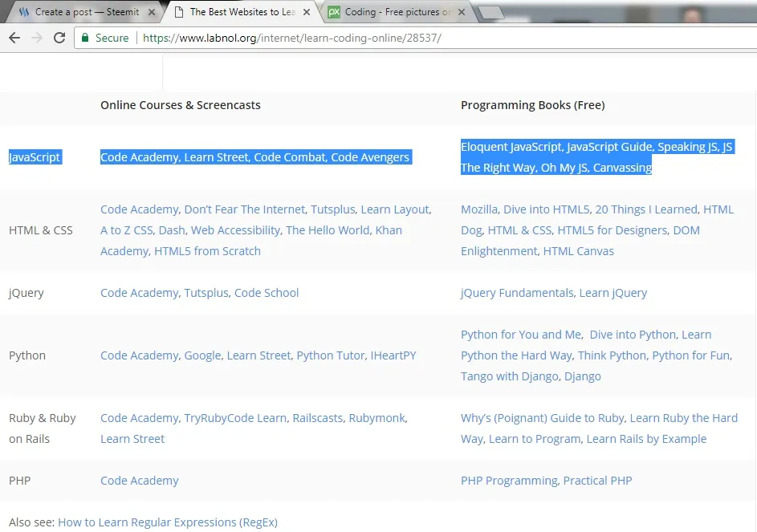The height and width of the screenshot is (532, 757).
Task: Open A to Z CSS link
Action: (127, 229)
